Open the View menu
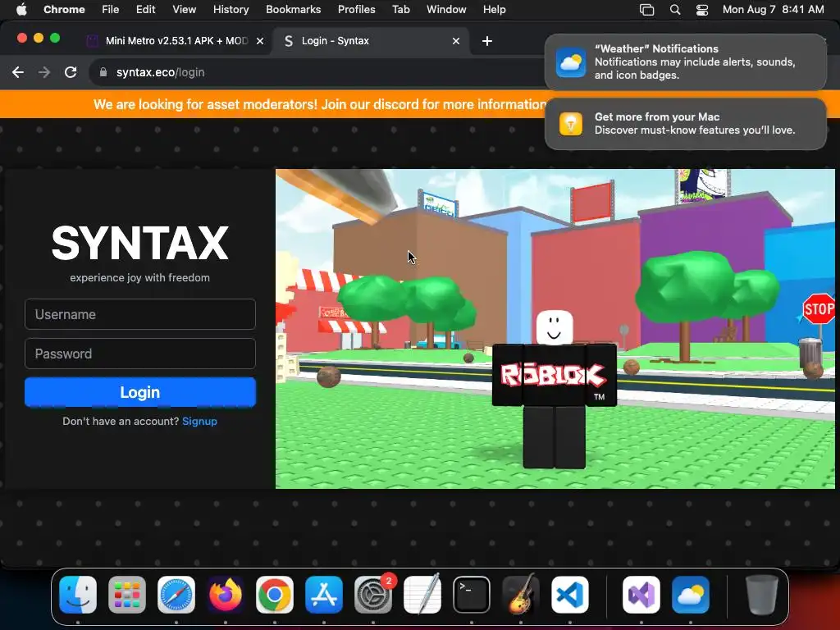The height and width of the screenshot is (630, 840). [x=185, y=9]
